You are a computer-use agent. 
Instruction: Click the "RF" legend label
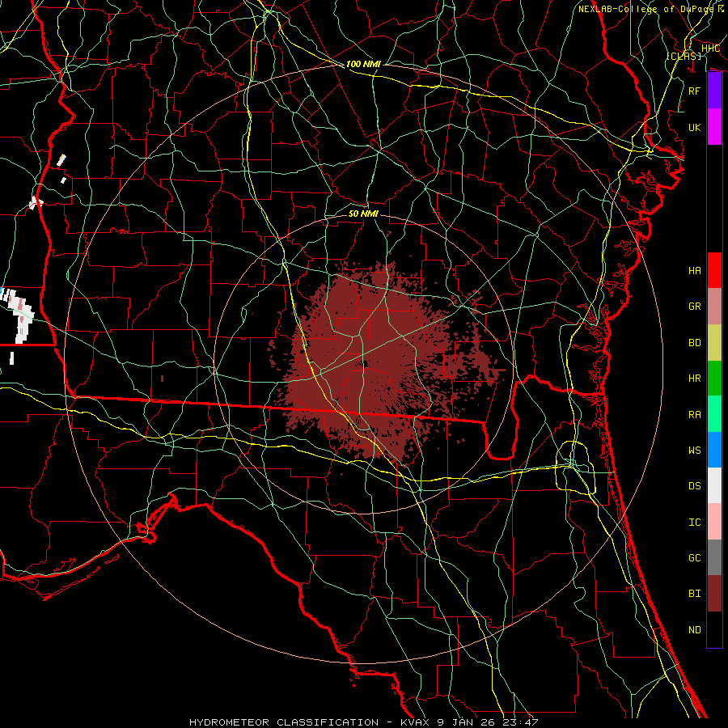coord(695,91)
